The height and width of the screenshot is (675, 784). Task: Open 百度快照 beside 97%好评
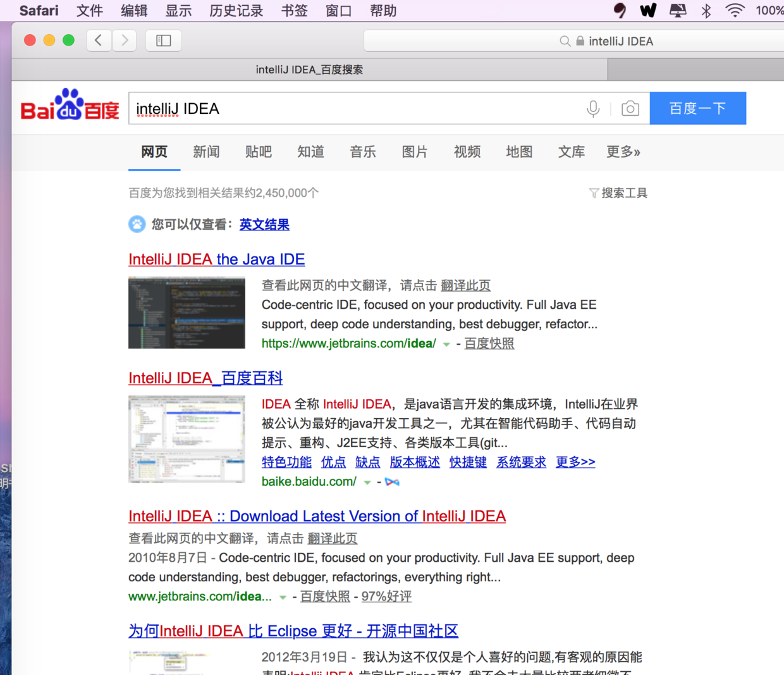coord(325,597)
